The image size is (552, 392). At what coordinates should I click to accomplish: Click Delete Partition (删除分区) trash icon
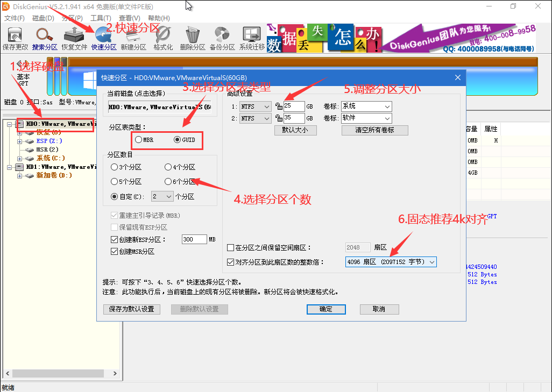pyautogui.click(x=192, y=39)
